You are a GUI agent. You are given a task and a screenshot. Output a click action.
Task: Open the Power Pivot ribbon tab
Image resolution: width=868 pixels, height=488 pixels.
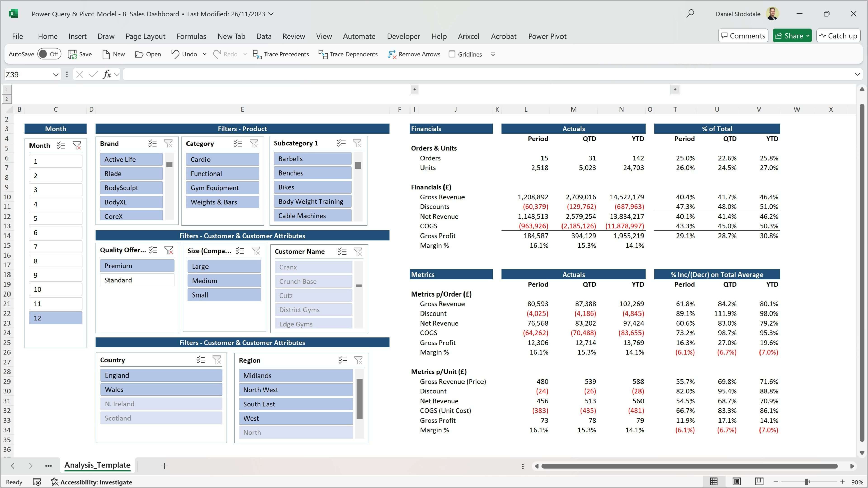pos(547,36)
